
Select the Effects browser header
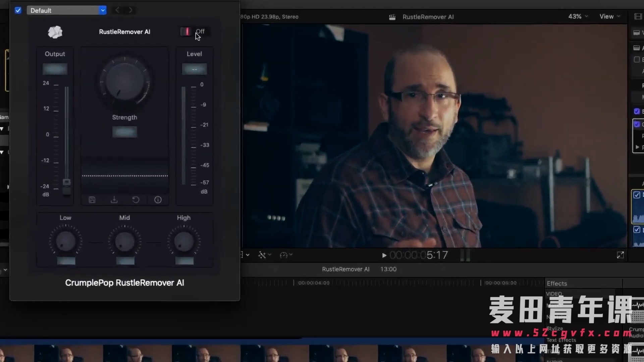[x=557, y=284]
